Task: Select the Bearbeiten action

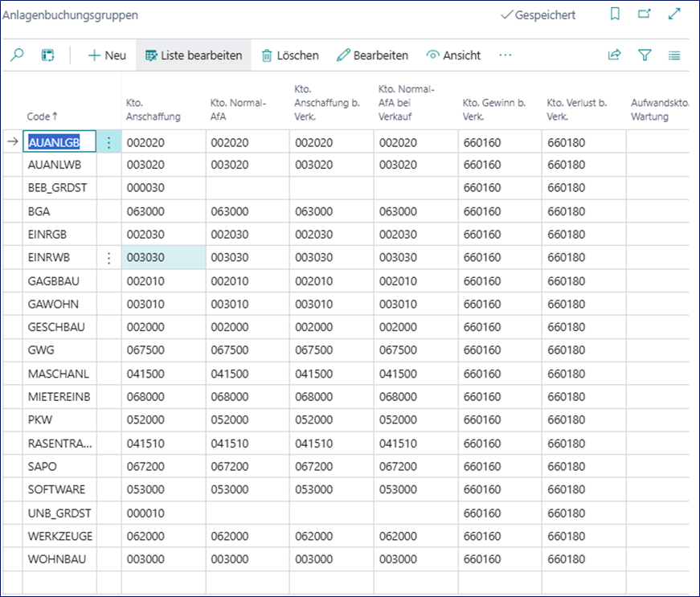Action: (372, 55)
